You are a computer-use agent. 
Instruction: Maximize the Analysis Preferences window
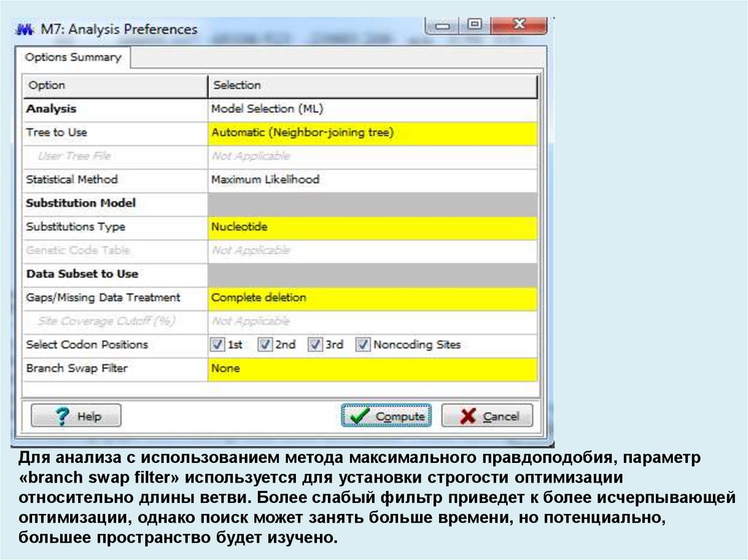pos(474,25)
